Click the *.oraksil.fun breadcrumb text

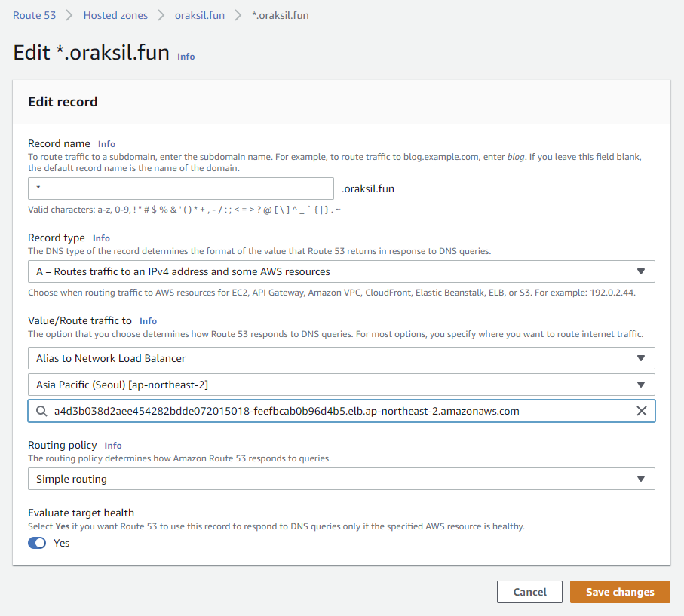point(281,15)
